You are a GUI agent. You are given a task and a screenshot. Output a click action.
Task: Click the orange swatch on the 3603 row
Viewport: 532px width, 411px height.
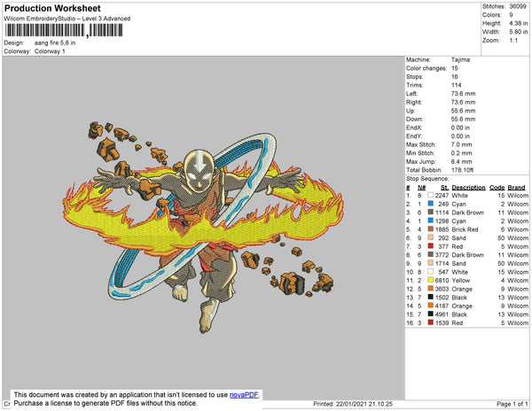pos(431,289)
